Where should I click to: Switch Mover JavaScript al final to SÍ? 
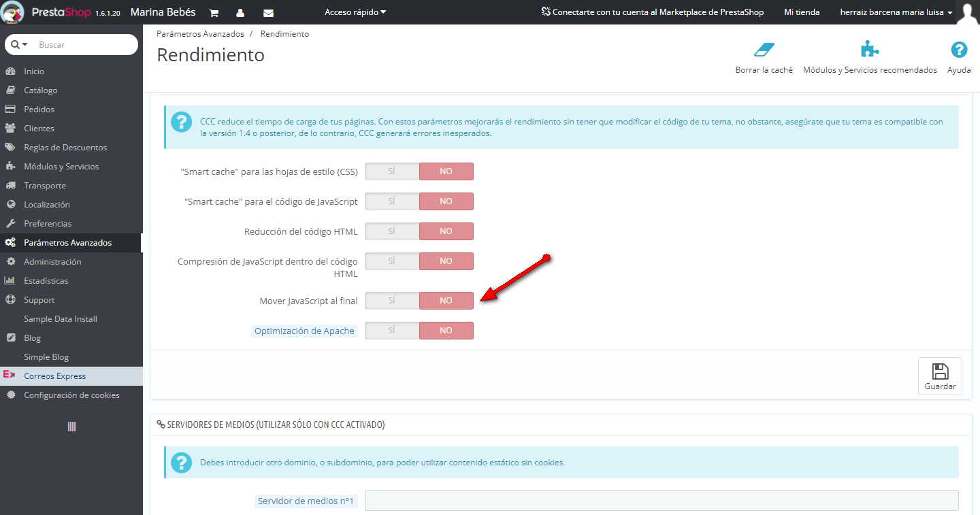392,301
